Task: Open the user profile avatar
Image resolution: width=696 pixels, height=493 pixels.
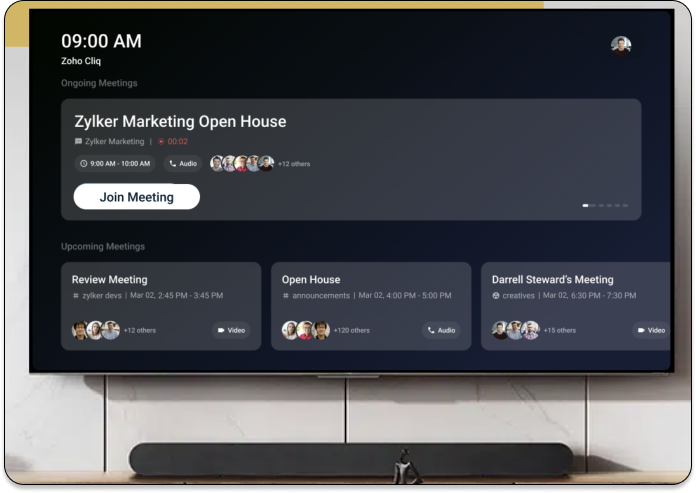Action: tap(621, 46)
